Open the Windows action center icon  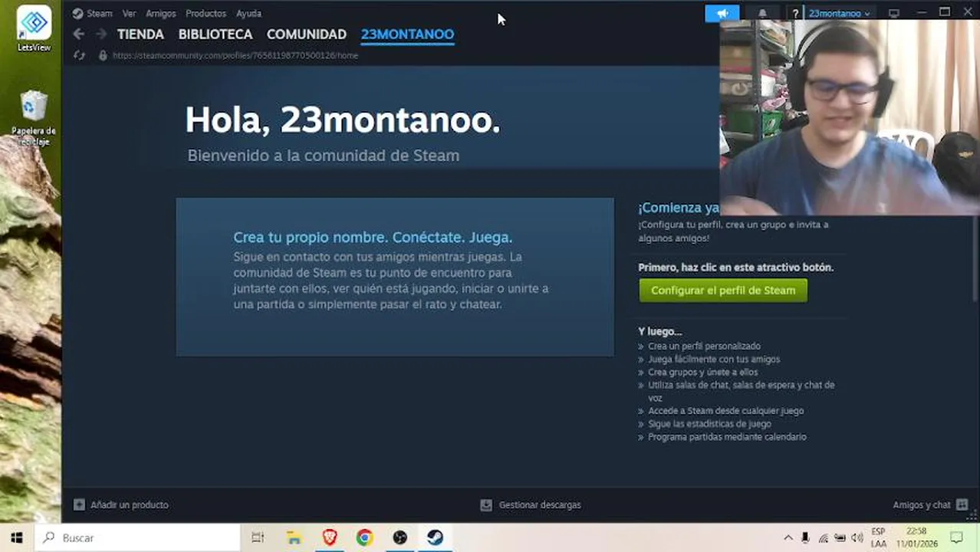point(956,537)
